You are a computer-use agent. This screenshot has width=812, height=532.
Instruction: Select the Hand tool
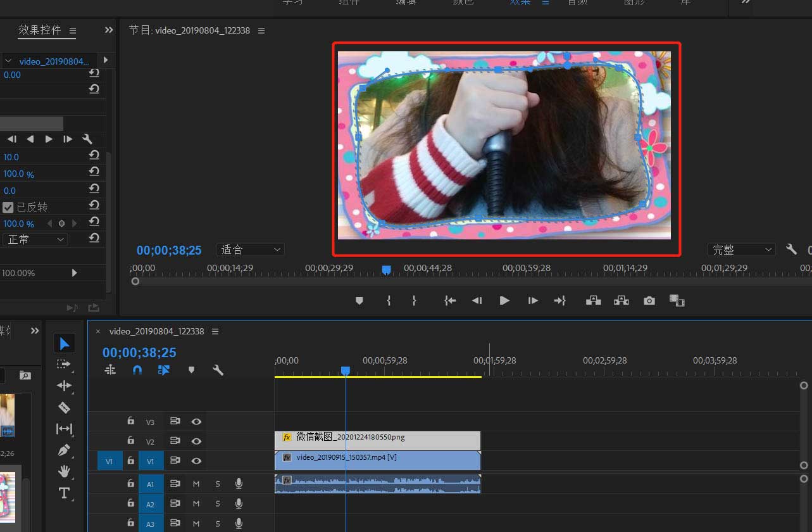tap(64, 472)
